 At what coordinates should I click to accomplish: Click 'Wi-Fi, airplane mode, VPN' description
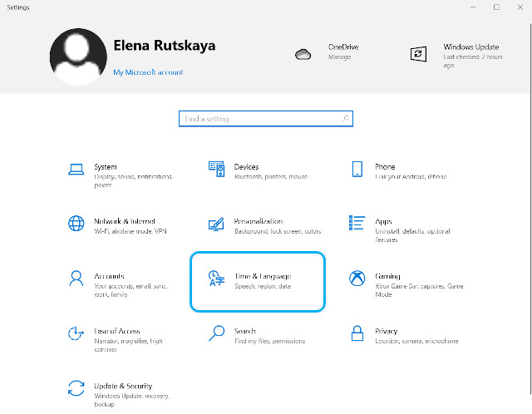click(131, 231)
